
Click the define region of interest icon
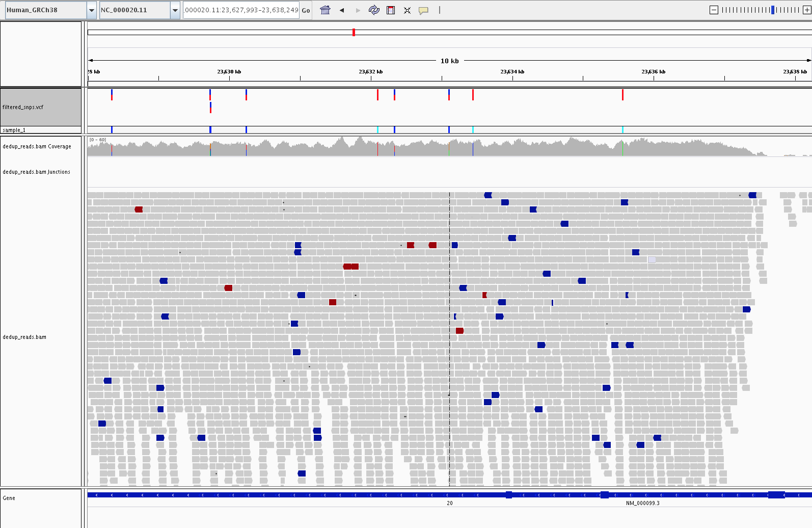[391, 10]
